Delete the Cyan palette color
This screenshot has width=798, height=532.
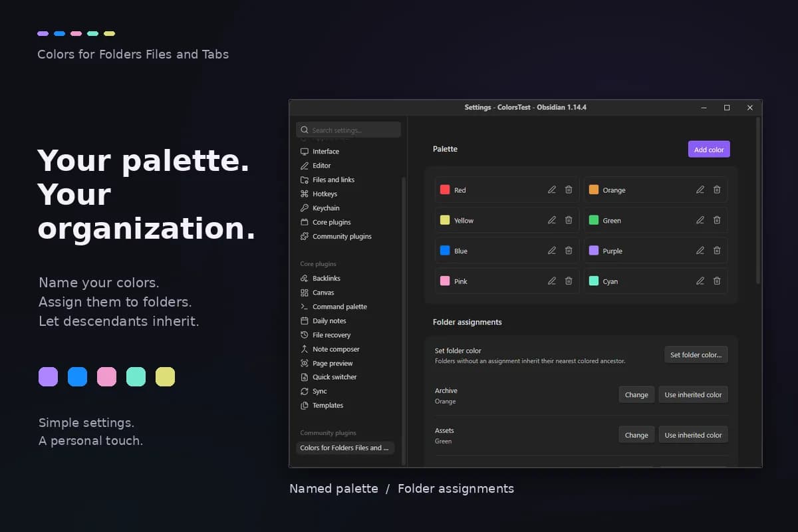[717, 281]
